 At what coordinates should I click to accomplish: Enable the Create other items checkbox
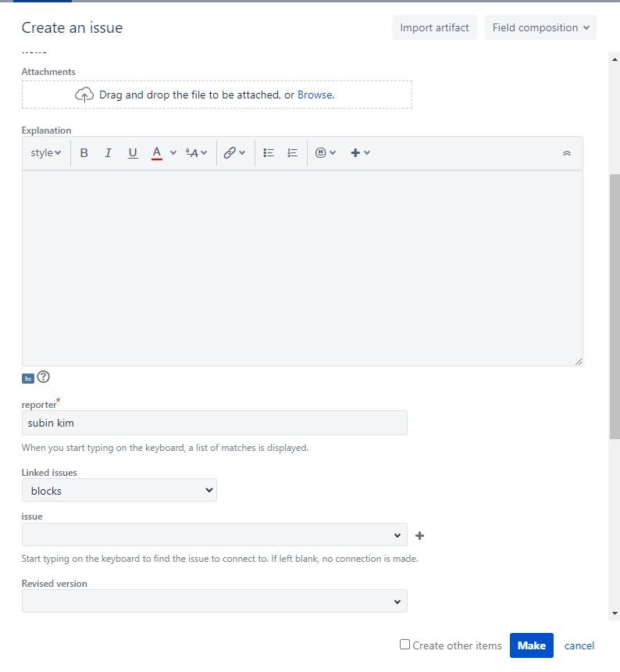coord(404,645)
